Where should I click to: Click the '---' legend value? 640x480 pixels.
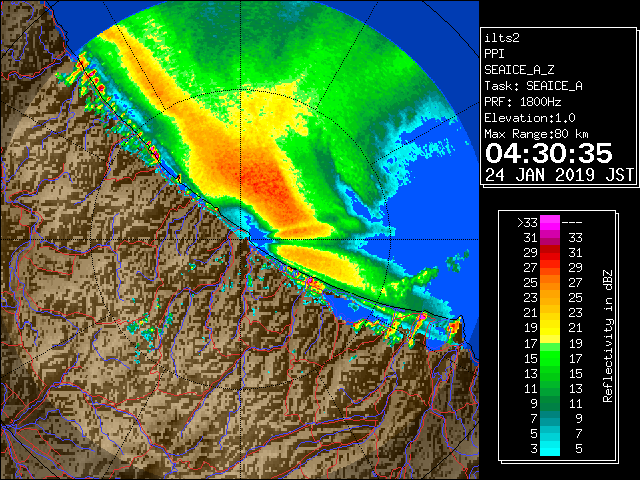pos(572,223)
